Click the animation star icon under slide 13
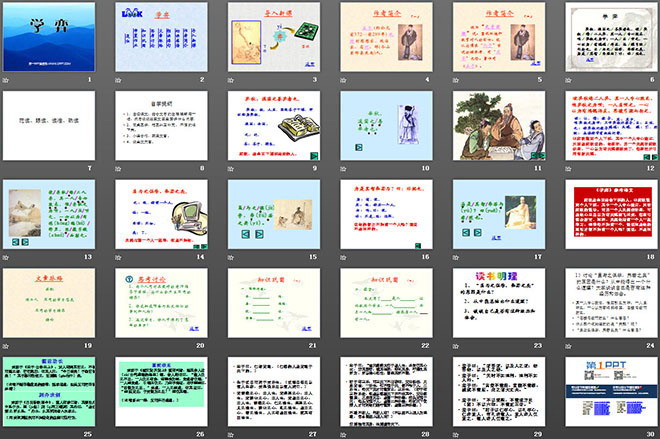This screenshot has width=660, height=439. click(x=5, y=257)
